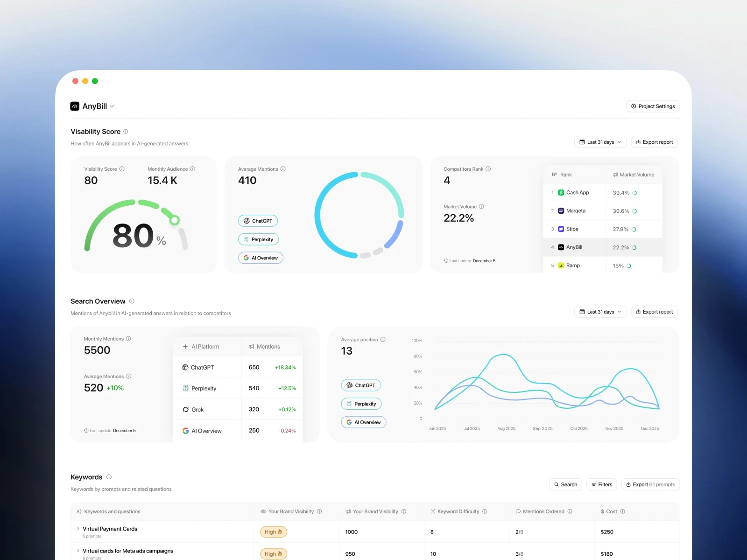Viewport: 747px width, 560px height.
Task: Click info icon next to Search Overview heading
Action: [x=132, y=301]
